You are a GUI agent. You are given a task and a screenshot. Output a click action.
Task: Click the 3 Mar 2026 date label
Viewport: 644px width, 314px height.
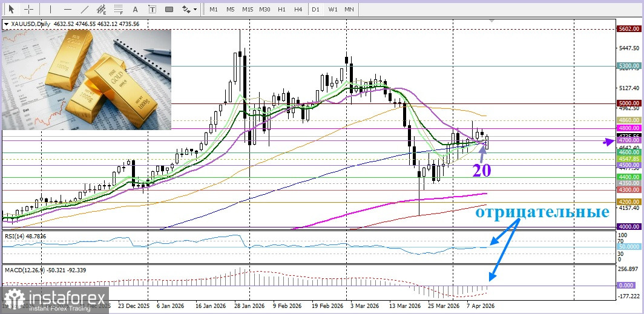365,306
